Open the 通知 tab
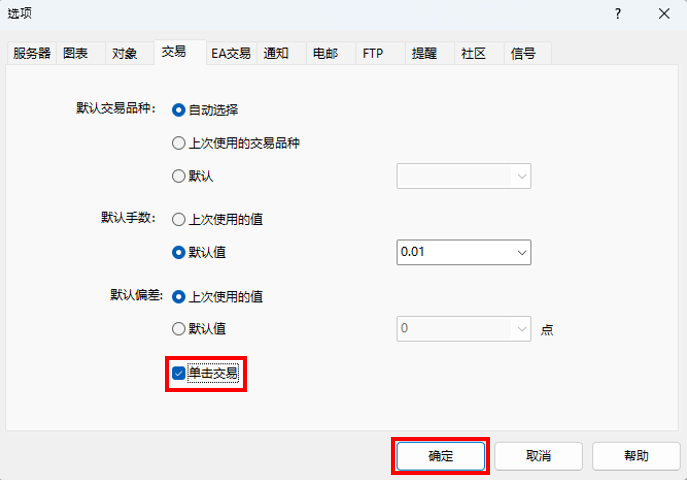Image resolution: width=687 pixels, height=480 pixels. point(277,54)
